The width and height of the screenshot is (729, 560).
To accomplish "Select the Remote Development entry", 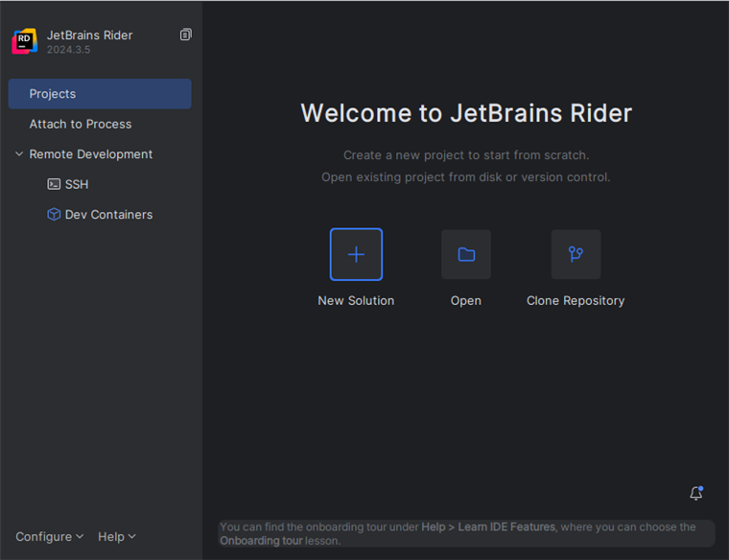I will click(91, 154).
